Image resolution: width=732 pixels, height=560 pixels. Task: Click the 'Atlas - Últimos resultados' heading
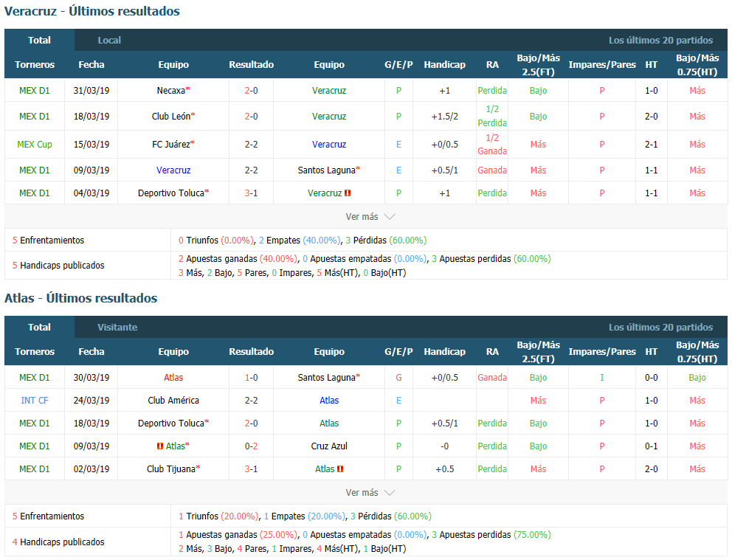(80, 298)
